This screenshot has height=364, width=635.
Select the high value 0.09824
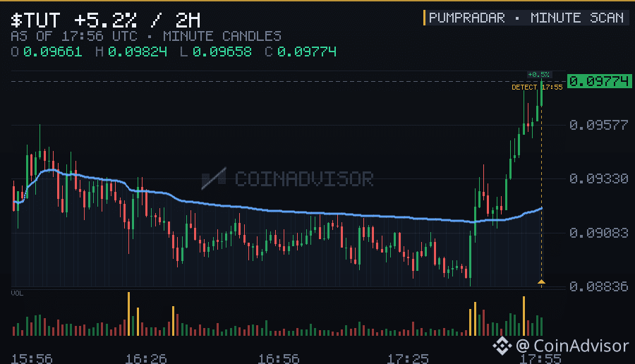tap(138, 51)
